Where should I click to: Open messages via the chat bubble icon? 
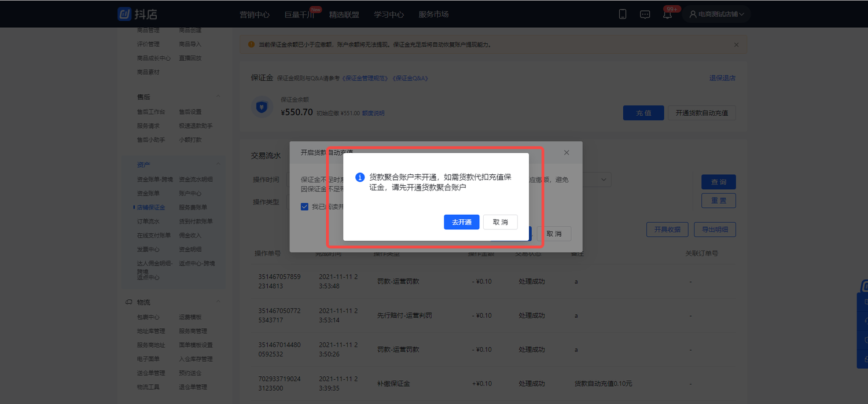tap(645, 13)
